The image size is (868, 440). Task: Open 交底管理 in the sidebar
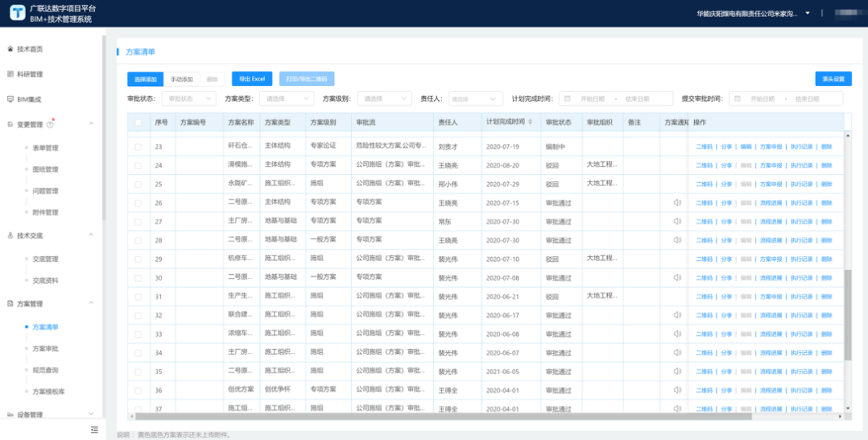[46, 259]
